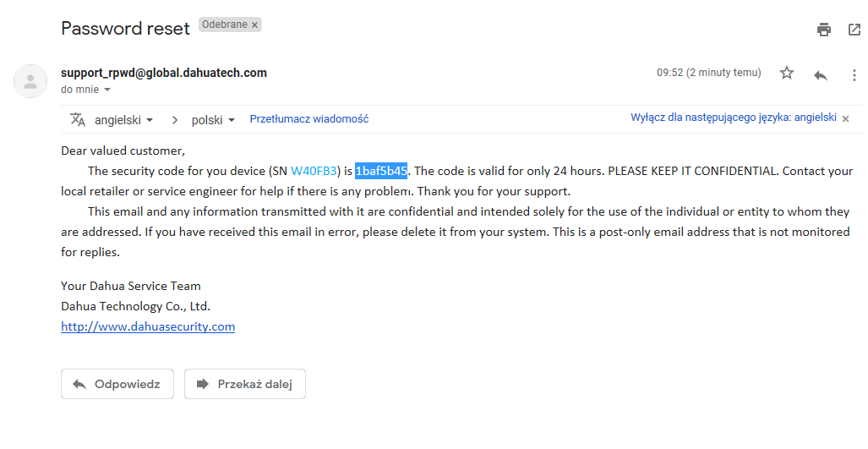Star this message from Dahua support

787,73
